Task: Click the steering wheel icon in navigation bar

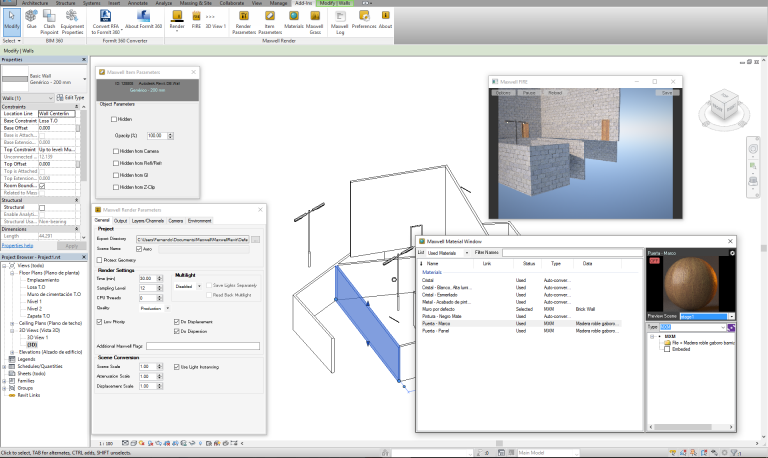Action: coord(753,149)
